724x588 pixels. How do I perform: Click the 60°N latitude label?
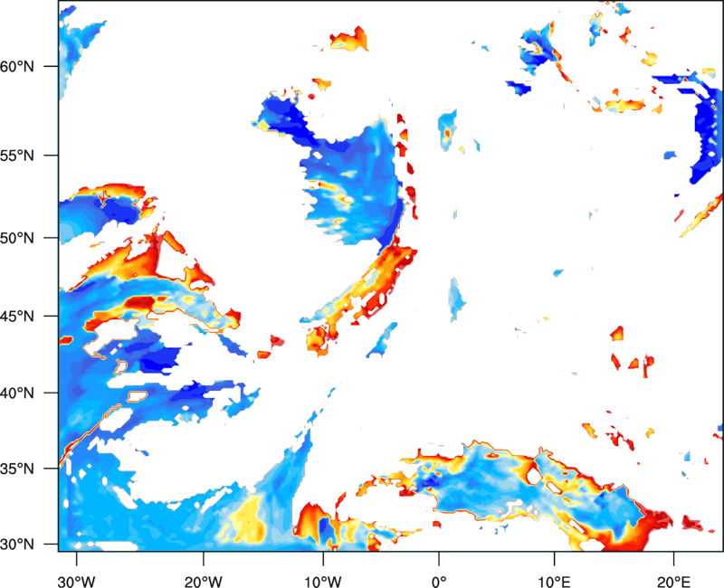(17, 66)
